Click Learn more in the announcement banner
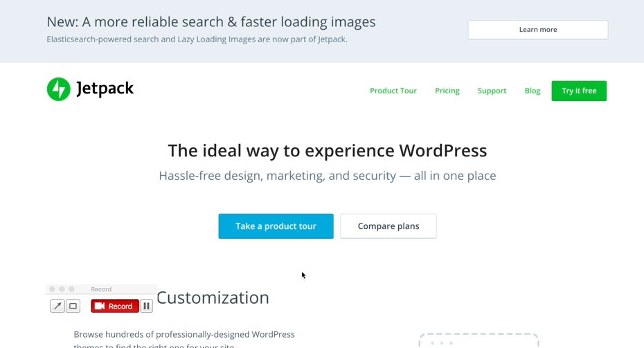This screenshot has width=644, height=348. (538, 30)
